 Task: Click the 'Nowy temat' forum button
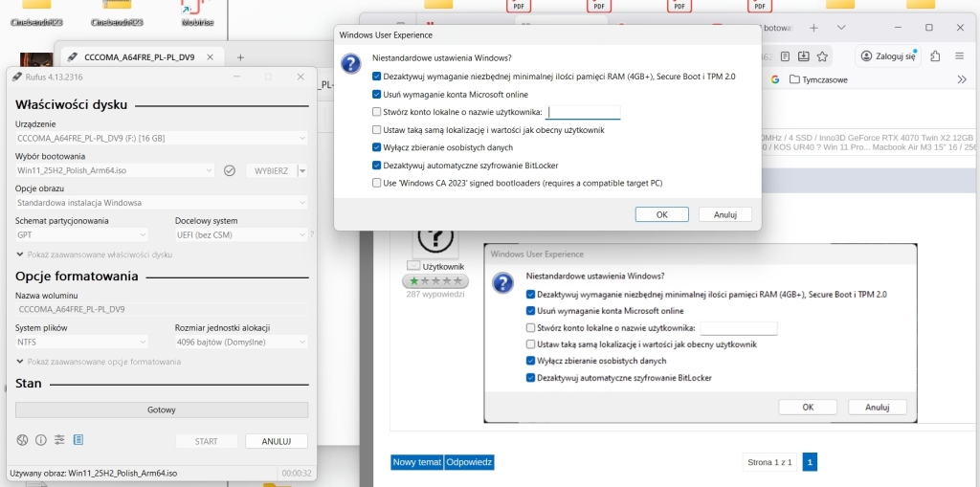pos(416,462)
